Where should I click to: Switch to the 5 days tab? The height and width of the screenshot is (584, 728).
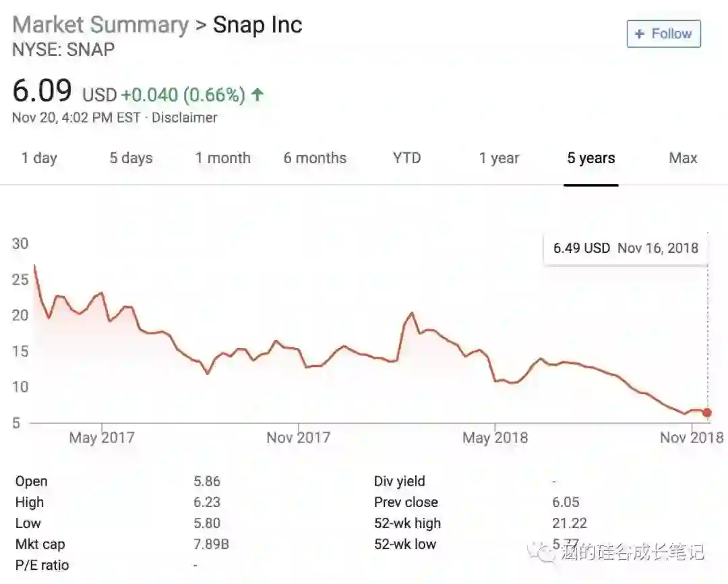pyautogui.click(x=131, y=158)
